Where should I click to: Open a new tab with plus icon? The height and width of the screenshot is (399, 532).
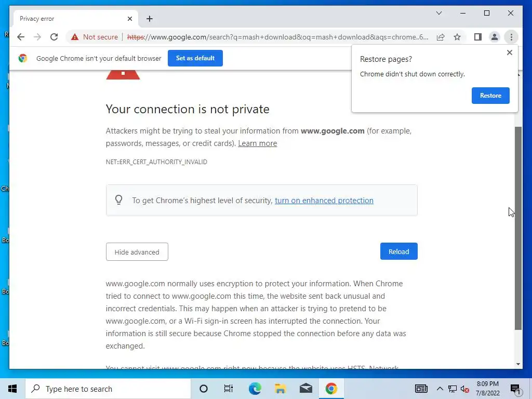(x=150, y=19)
